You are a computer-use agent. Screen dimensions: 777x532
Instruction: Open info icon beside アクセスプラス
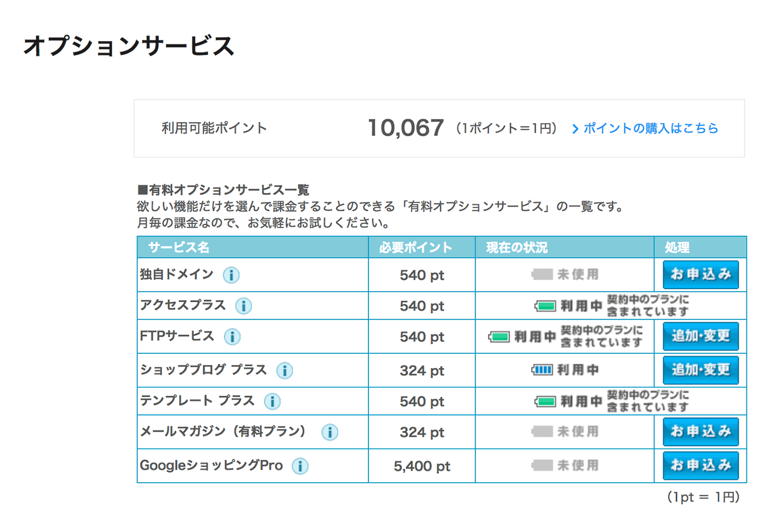(x=244, y=306)
